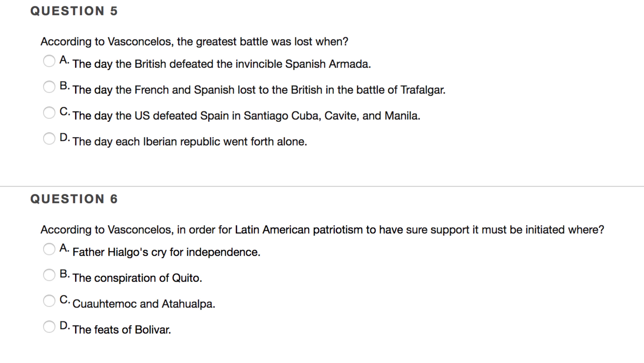Select option A radio button in Question 5

(x=49, y=61)
